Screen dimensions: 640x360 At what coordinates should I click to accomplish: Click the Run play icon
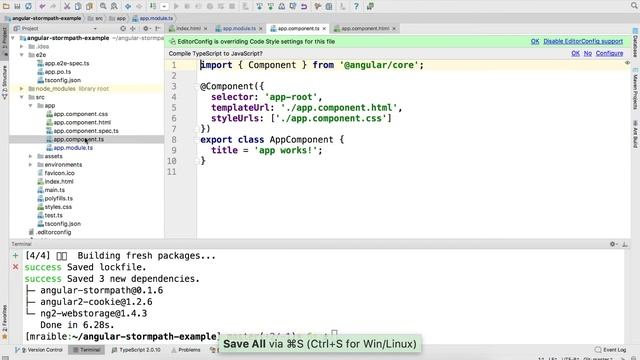click(x=176, y=7)
